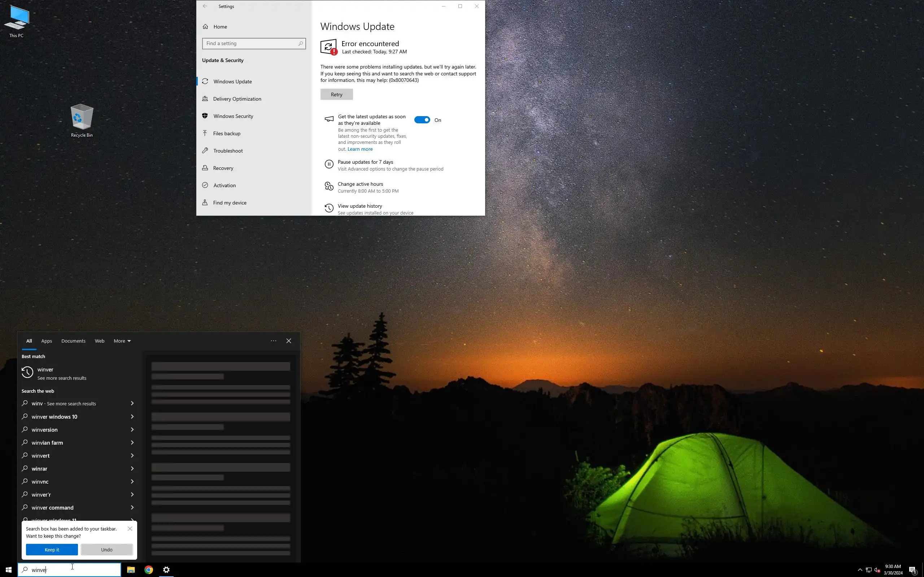The image size is (924, 577).
Task: Expand the winrar suggestion arrow
Action: 132,468
